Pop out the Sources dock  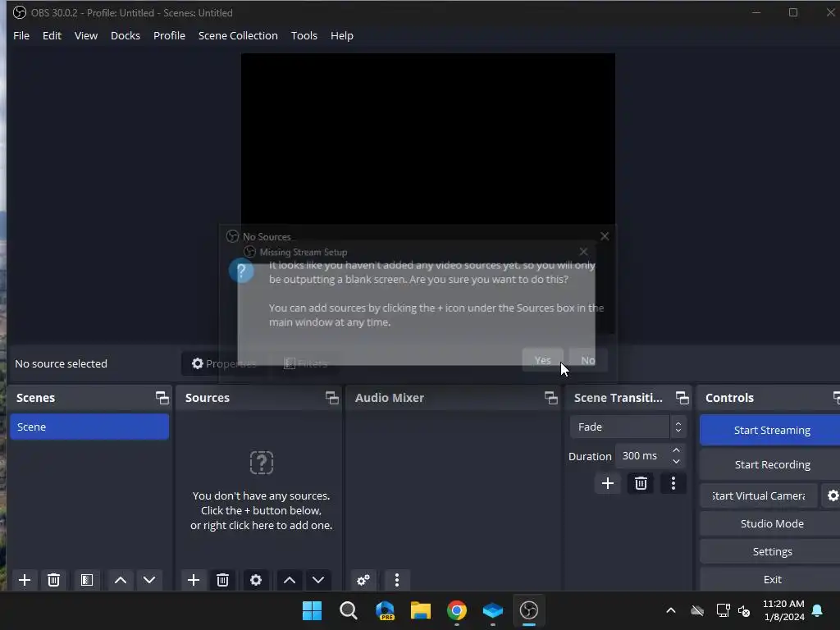[331, 398]
